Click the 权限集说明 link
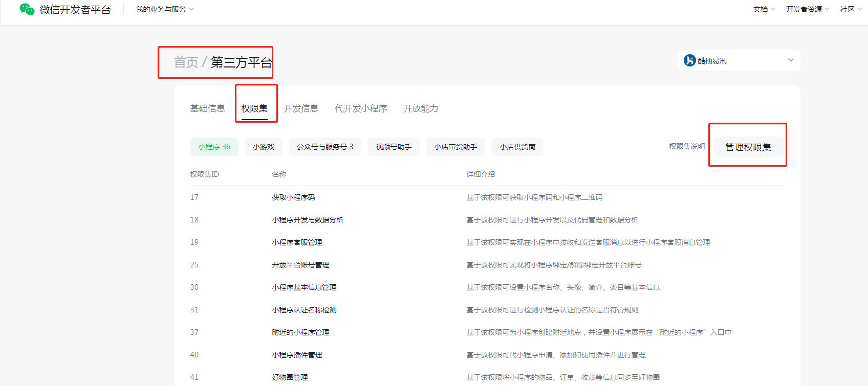 click(x=686, y=146)
